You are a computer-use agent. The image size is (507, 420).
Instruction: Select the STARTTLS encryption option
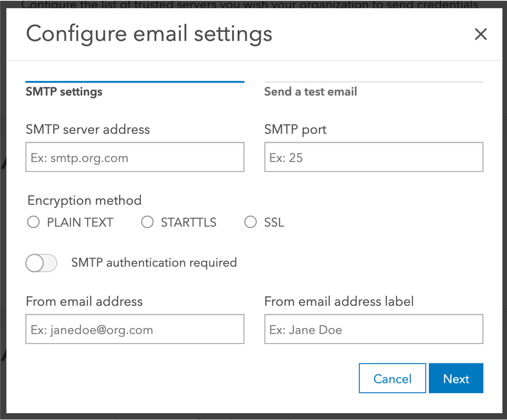147,222
